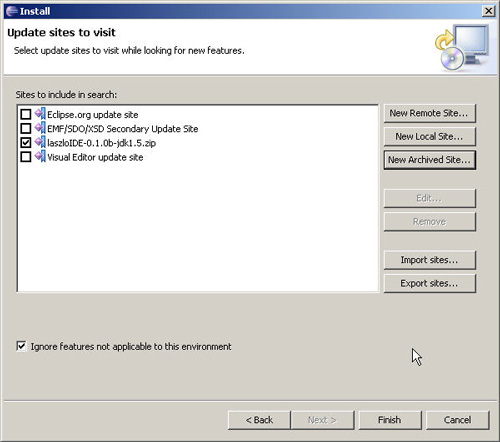Open Import sites dialog
500x442 pixels.
429,260
